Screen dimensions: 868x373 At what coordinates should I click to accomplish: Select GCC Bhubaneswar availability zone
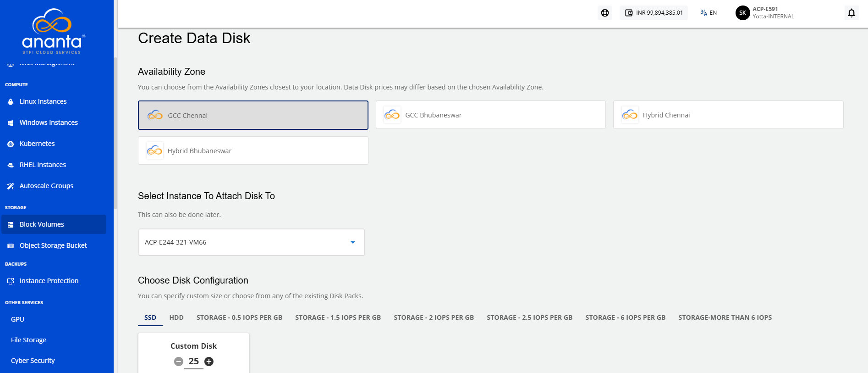click(491, 115)
